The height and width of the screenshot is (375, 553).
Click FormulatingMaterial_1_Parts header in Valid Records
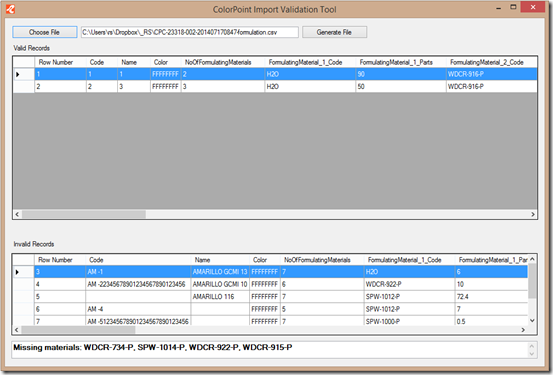pos(401,62)
